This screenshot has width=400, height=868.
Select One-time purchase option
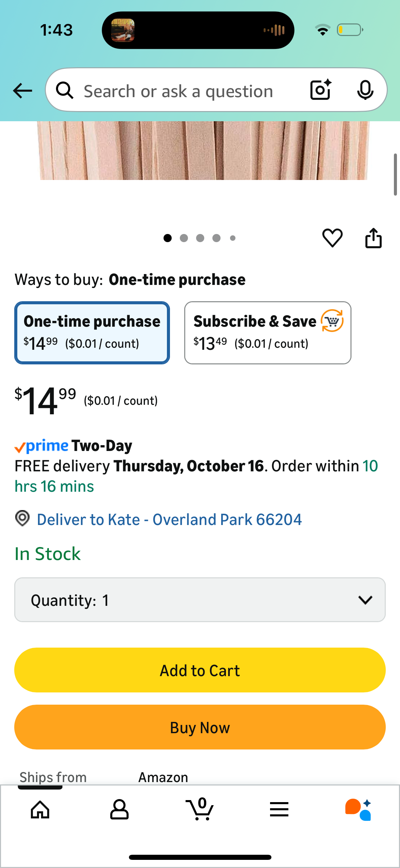tap(92, 332)
